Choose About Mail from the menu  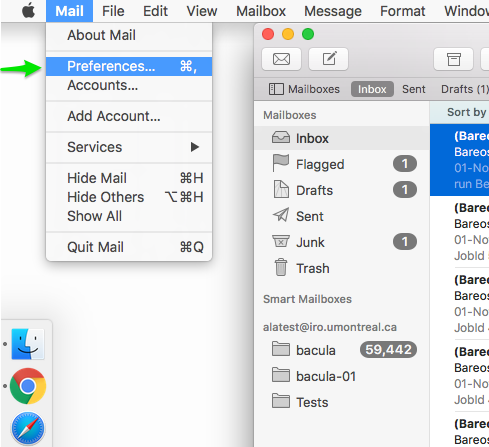(x=129, y=35)
